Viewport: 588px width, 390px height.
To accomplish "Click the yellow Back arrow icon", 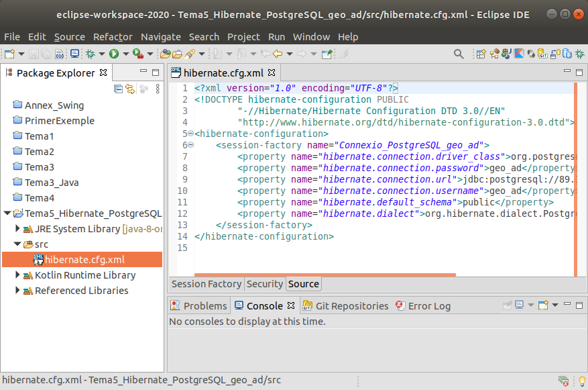I will (x=278, y=54).
